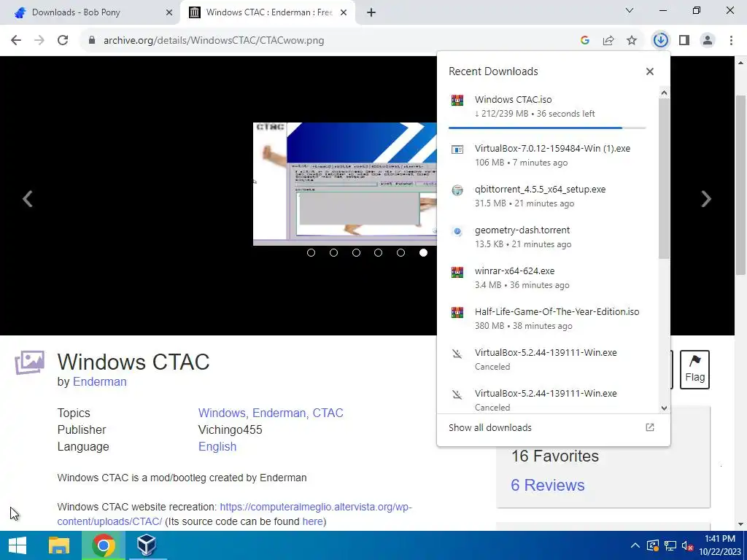Image resolution: width=747 pixels, height=560 pixels.
Task: Open the Chrome side panel icon
Action: [x=684, y=41]
